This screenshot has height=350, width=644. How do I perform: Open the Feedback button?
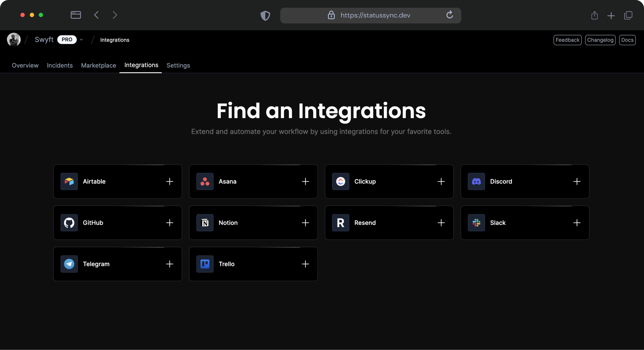567,40
